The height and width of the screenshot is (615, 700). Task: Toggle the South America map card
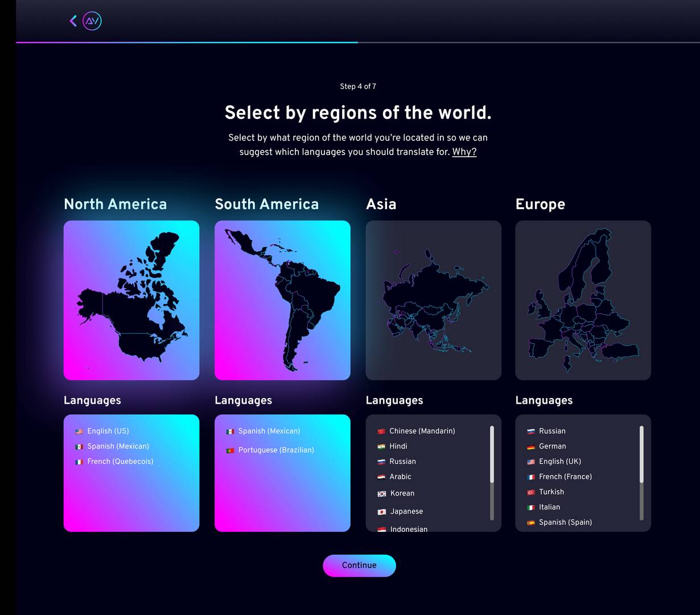(x=282, y=300)
